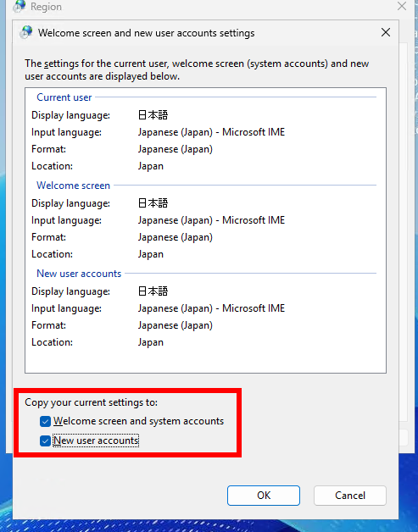Click the New user accounts Location value Japan
Image resolution: width=418 pixels, height=532 pixels.
point(150,342)
